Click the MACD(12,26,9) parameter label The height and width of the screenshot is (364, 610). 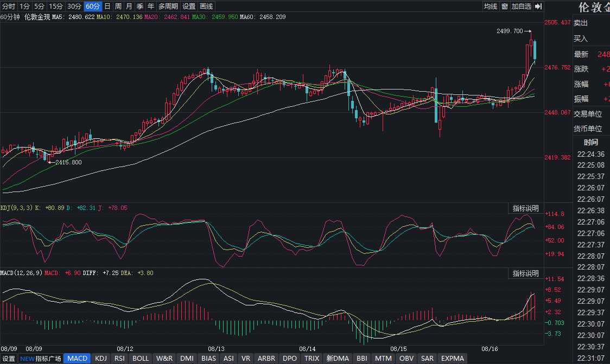(21, 273)
